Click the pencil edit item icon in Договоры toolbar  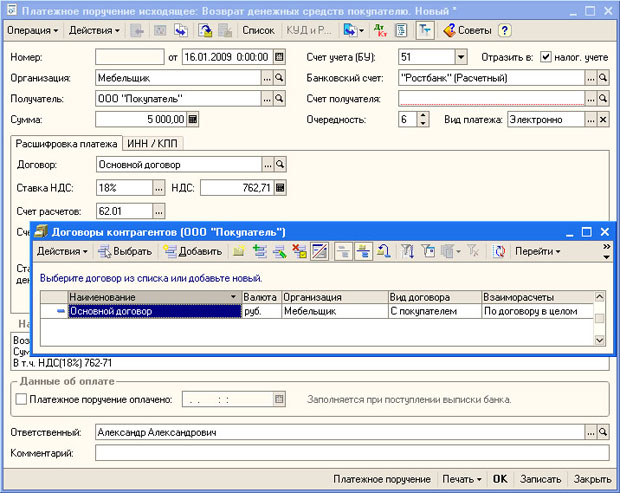[279, 251]
